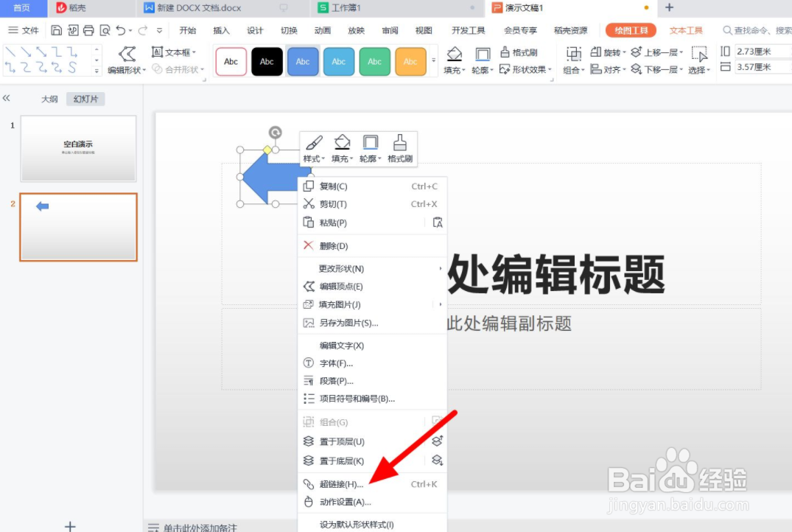
Task: Open the 填充 icon in the floating toolbar
Action: [341, 144]
